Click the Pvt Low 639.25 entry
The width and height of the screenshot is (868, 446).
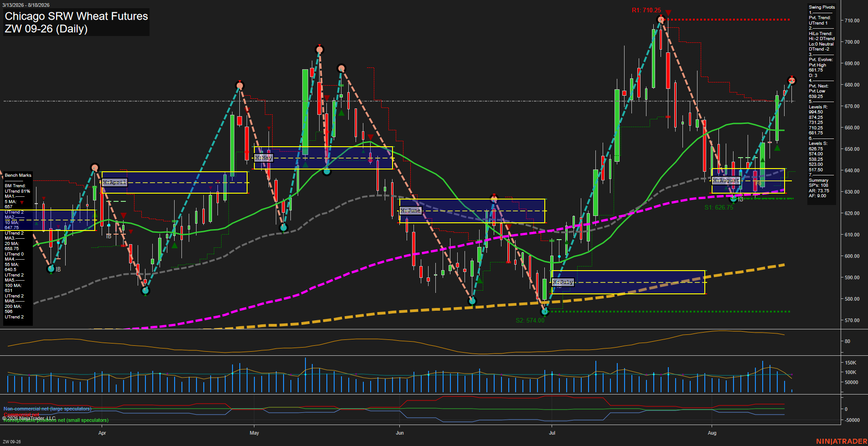[x=816, y=94]
